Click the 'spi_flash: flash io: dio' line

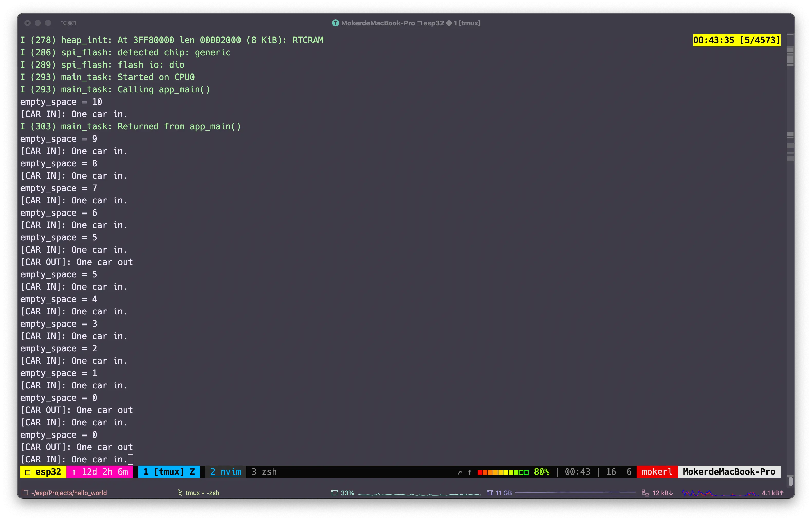(x=102, y=65)
